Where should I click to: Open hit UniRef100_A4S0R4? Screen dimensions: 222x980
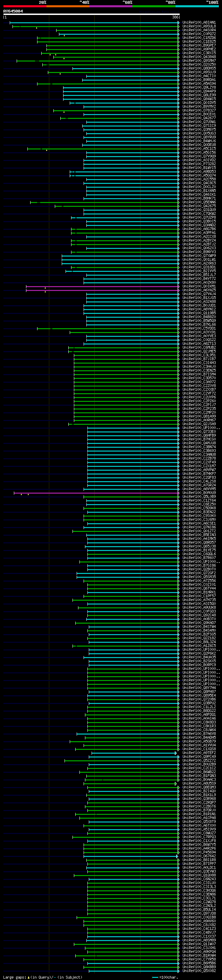click(199, 30)
